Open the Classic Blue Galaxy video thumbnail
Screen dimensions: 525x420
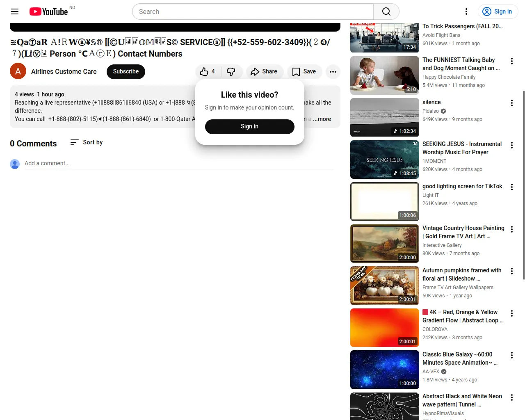pos(384,370)
